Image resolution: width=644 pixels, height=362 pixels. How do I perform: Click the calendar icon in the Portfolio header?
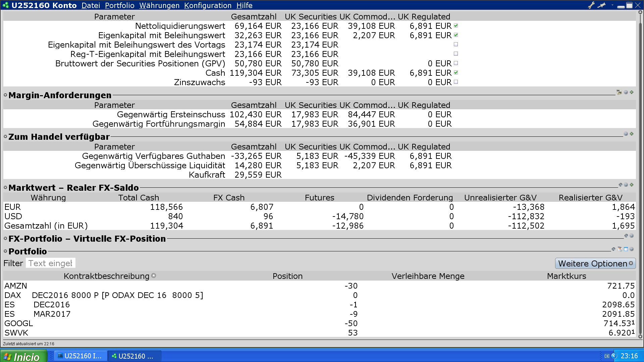click(620, 249)
